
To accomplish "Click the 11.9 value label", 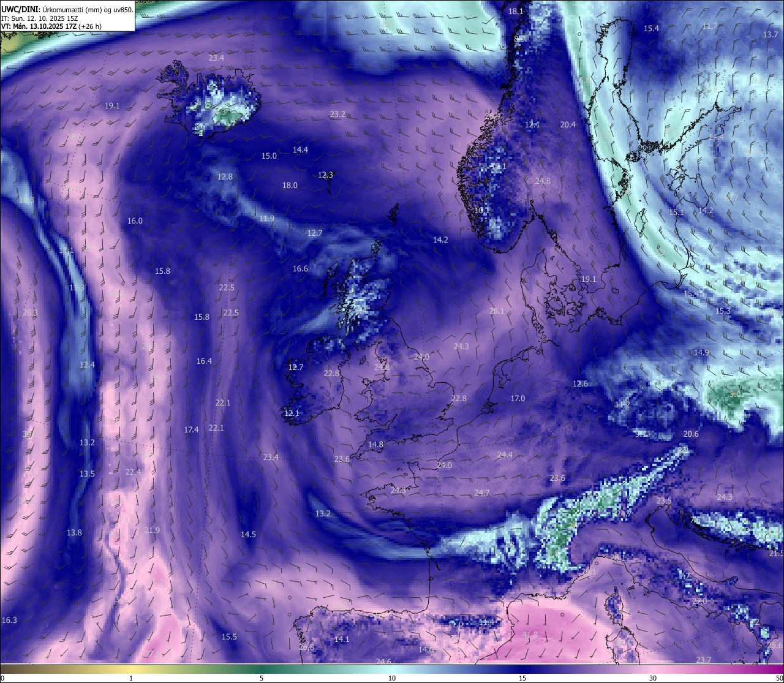I will [266, 219].
